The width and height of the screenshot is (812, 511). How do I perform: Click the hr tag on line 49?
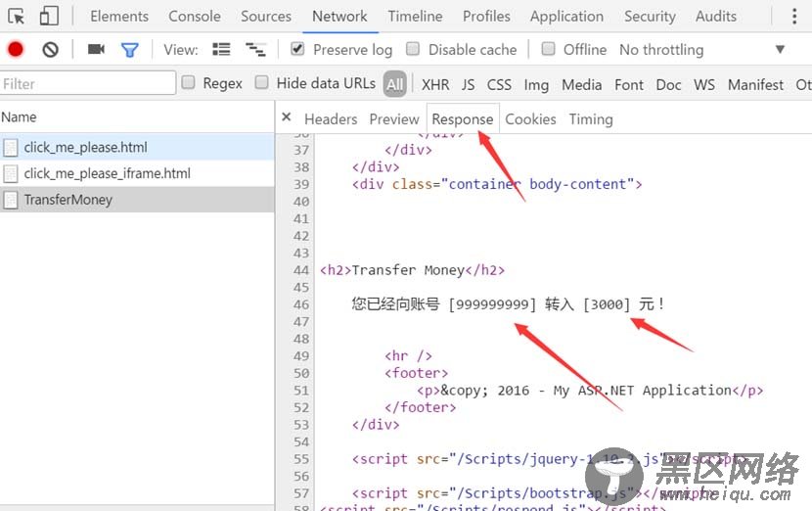408,356
